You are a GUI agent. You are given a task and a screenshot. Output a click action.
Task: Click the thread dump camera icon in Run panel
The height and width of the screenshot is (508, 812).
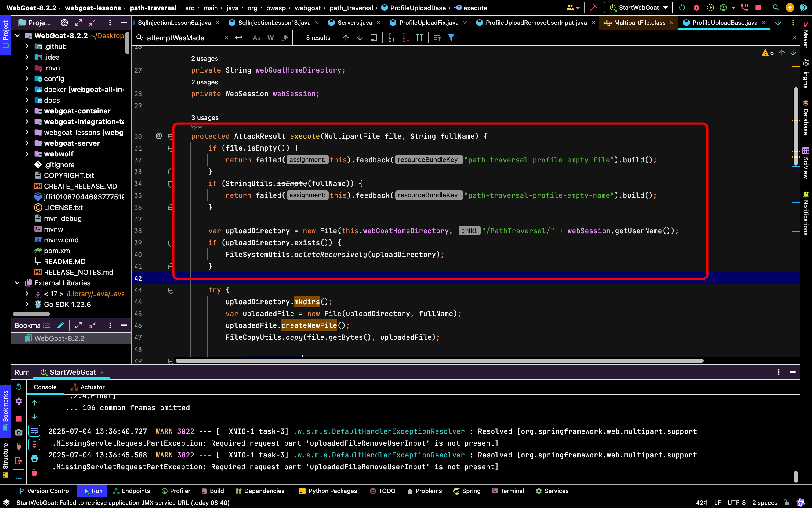click(19, 432)
